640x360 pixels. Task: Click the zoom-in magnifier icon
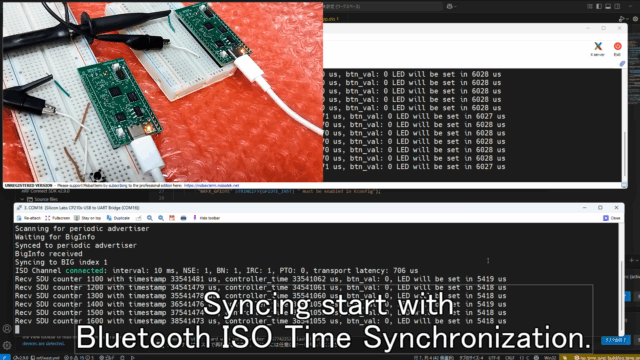pos(150,218)
